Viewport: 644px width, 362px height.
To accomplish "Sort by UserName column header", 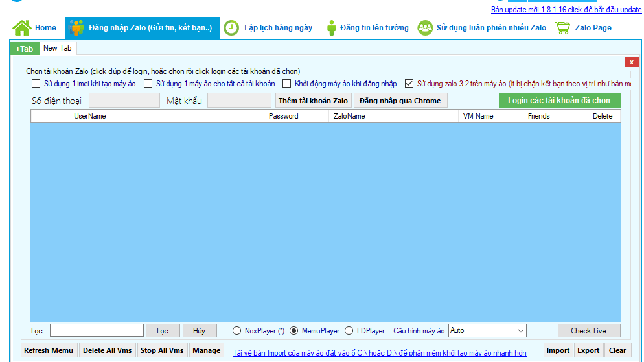I will coord(167,116).
